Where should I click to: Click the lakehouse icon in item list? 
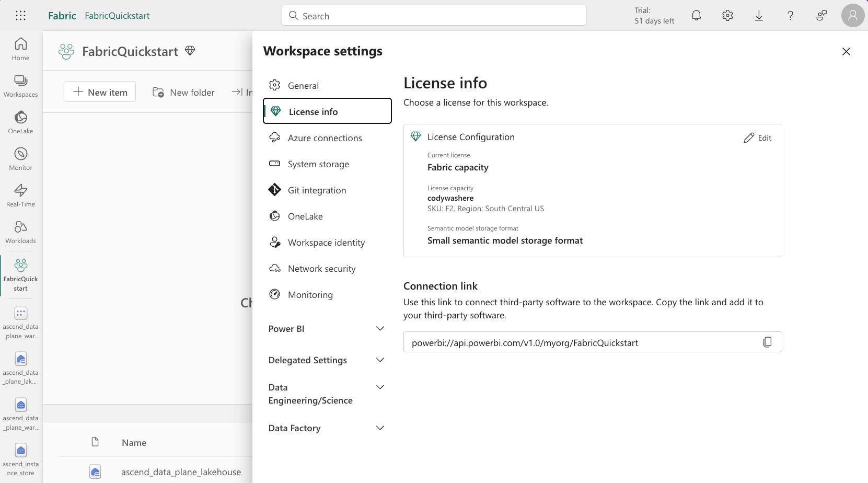[x=95, y=472]
